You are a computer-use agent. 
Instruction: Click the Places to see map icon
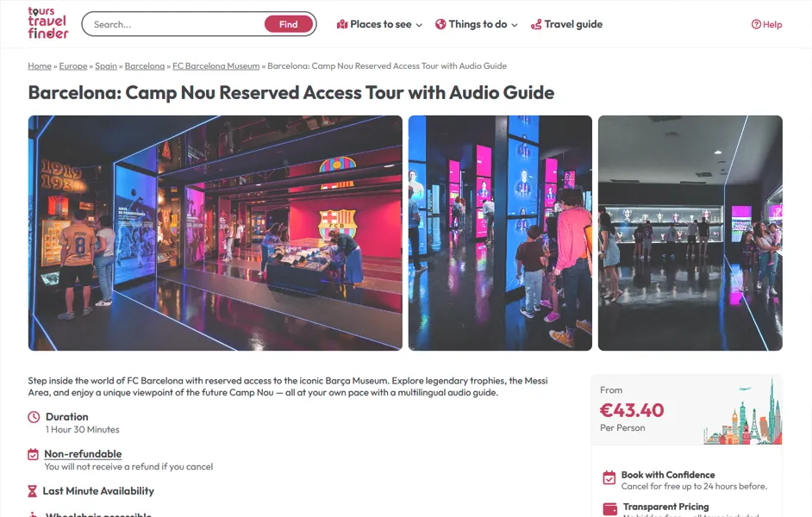point(342,24)
